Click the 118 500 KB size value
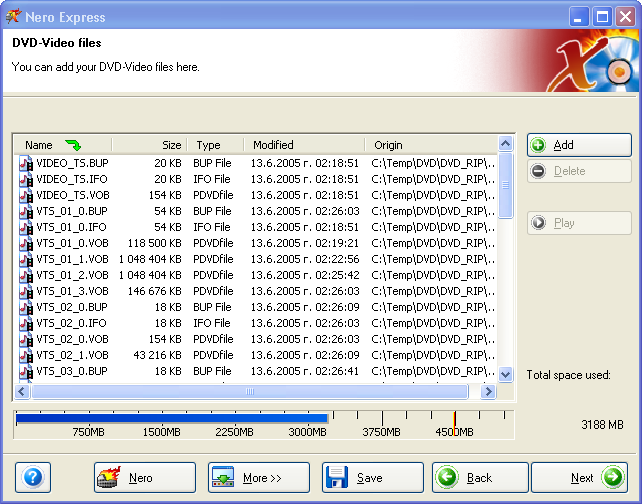The width and height of the screenshot is (642, 504). click(154, 243)
